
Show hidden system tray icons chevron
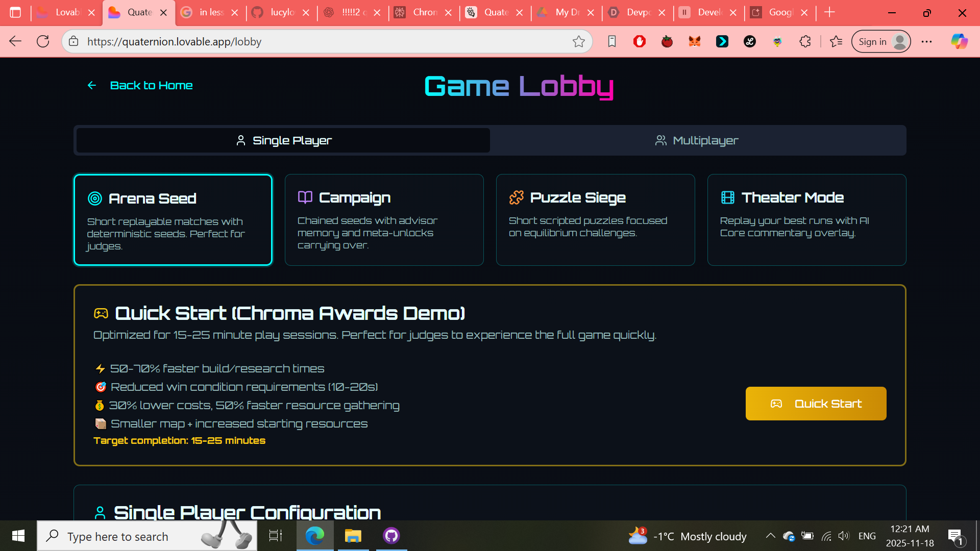[x=770, y=536]
